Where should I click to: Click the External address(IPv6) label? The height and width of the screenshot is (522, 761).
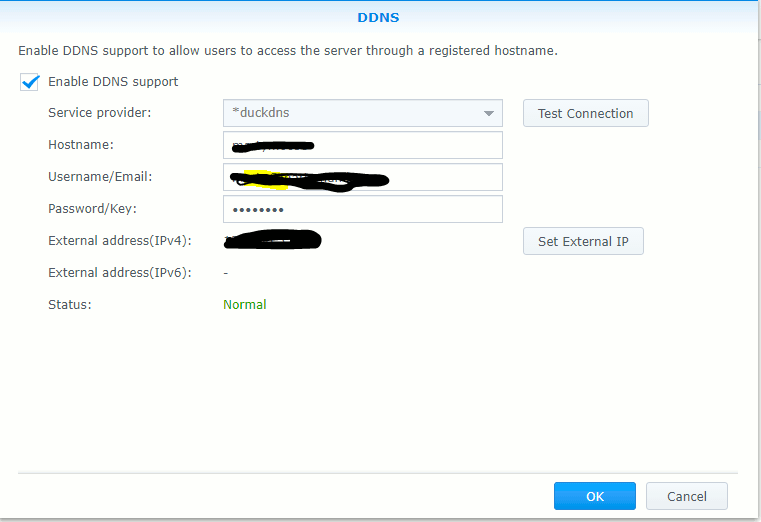119,272
